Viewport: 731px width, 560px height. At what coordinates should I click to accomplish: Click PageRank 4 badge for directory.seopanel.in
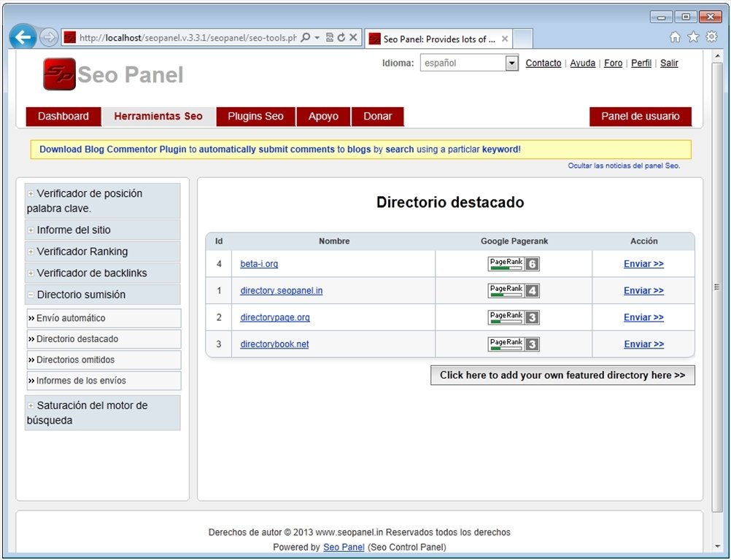(x=514, y=291)
